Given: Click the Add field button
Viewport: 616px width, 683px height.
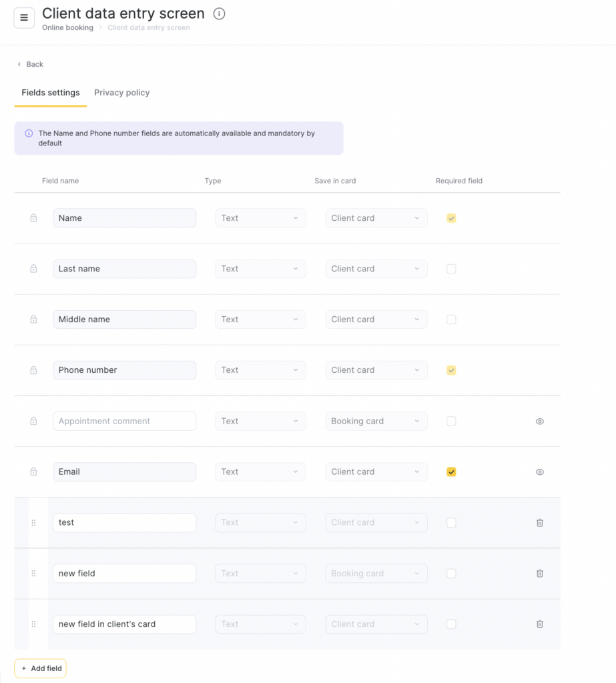Looking at the screenshot, I should tap(41, 668).
